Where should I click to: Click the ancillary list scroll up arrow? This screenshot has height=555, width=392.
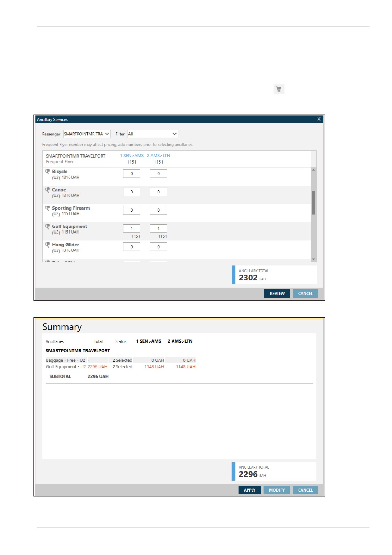pos(314,170)
